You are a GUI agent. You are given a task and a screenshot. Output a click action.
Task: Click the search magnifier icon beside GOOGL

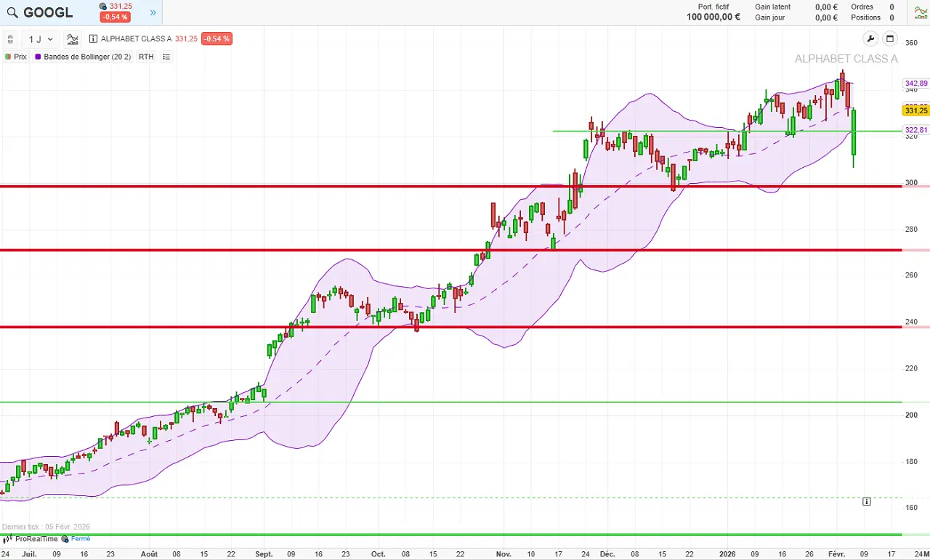click(x=12, y=12)
